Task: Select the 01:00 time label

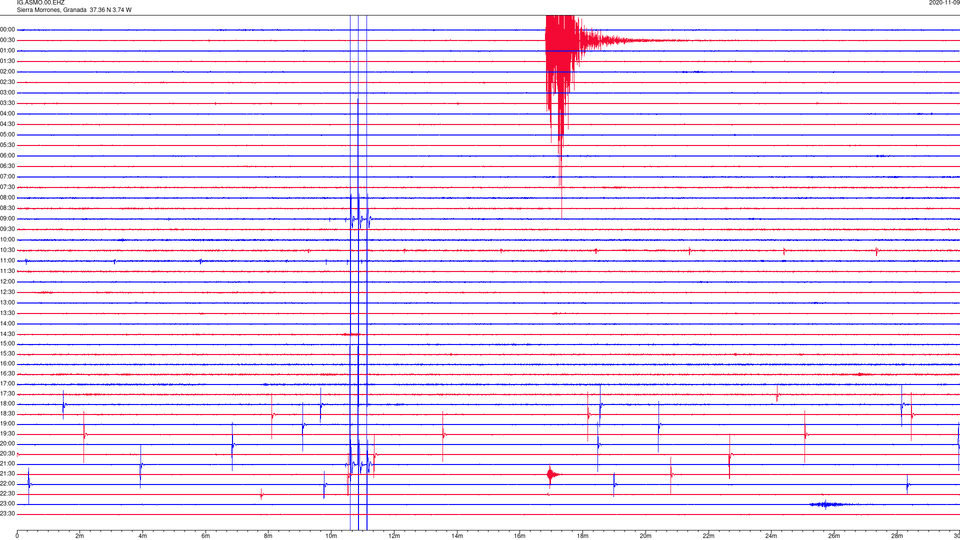Action: tap(7, 50)
